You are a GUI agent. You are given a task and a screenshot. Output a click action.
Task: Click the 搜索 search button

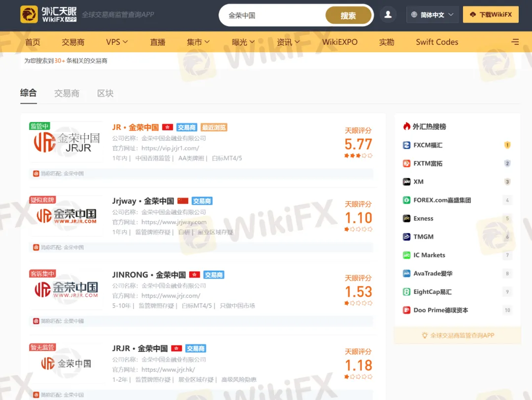click(348, 15)
